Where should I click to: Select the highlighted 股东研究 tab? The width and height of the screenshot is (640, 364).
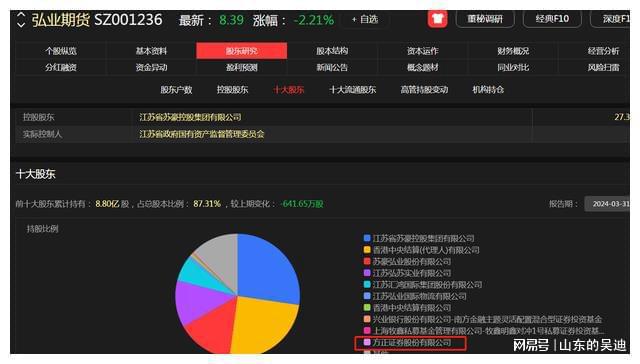click(x=242, y=51)
